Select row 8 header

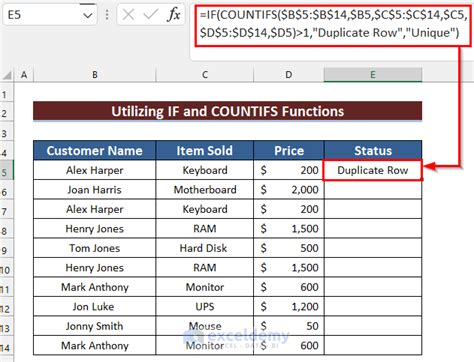[x=6, y=230]
